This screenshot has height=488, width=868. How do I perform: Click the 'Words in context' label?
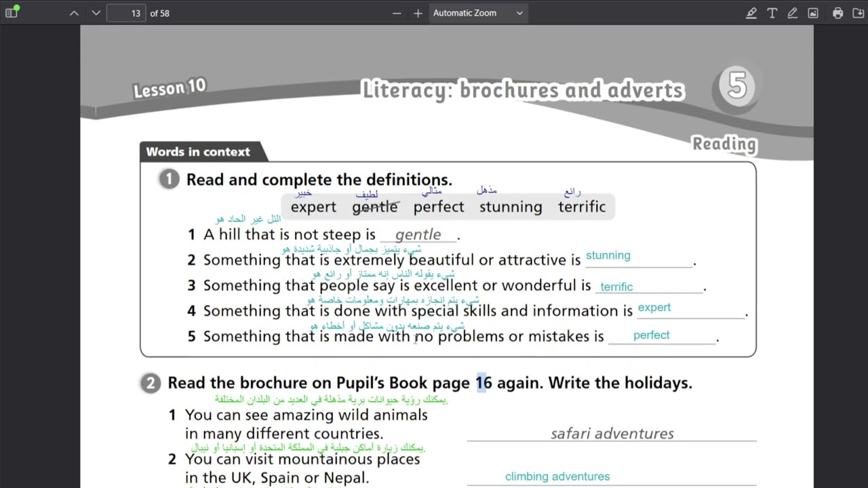(198, 152)
